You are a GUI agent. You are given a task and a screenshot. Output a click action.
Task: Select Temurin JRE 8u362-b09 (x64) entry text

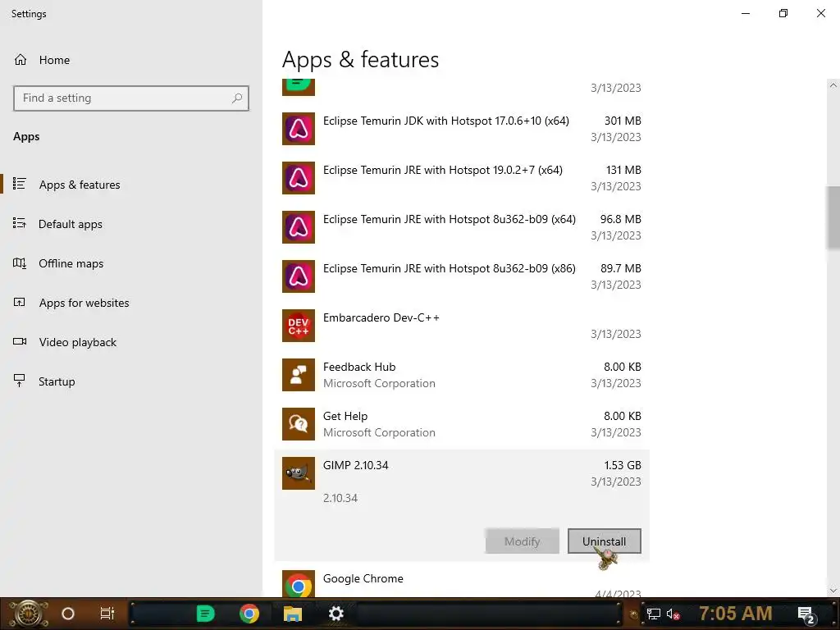449,220
